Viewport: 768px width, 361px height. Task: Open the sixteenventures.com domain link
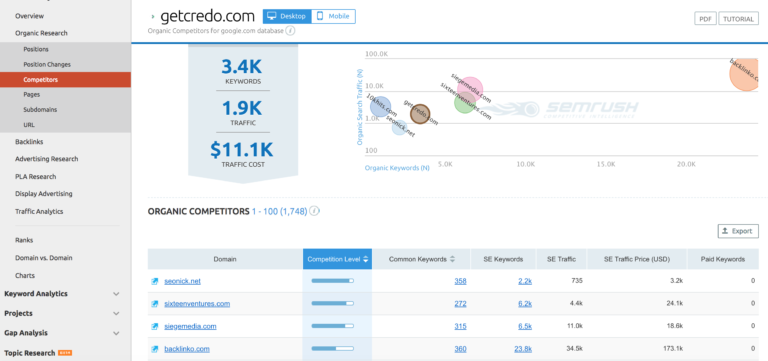pos(197,304)
